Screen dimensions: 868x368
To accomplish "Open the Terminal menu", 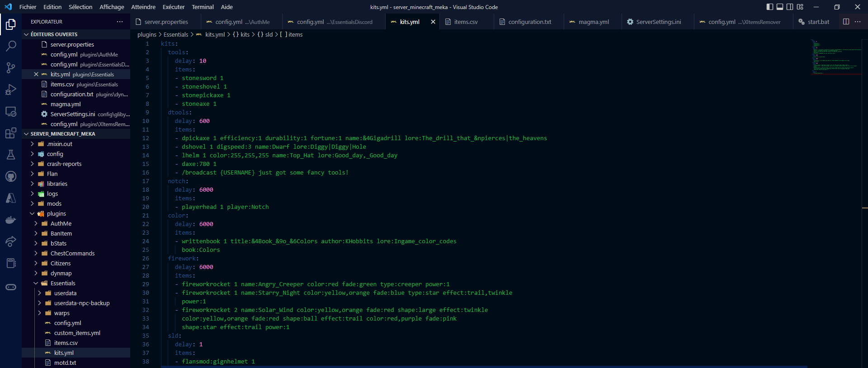I will (x=203, y=7).
